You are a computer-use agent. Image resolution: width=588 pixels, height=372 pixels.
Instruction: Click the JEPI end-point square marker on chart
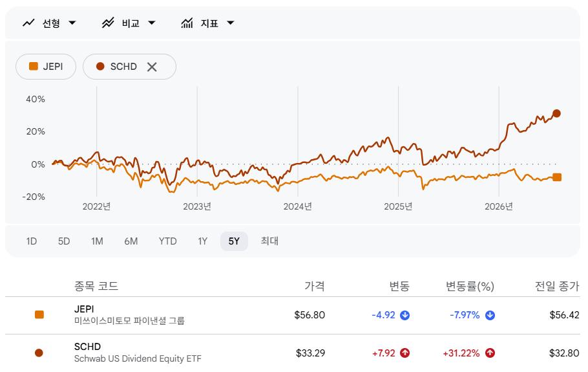pos(557,177)
